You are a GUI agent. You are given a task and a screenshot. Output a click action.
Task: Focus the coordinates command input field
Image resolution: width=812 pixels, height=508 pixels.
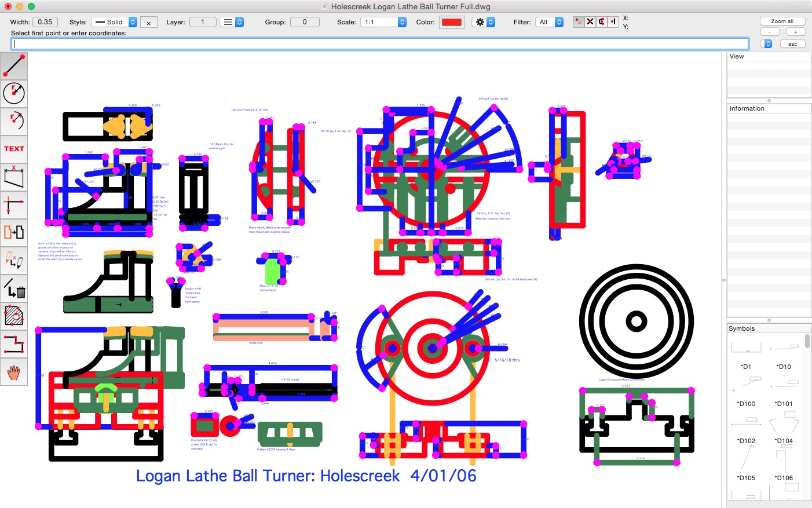tap(380, 44)
